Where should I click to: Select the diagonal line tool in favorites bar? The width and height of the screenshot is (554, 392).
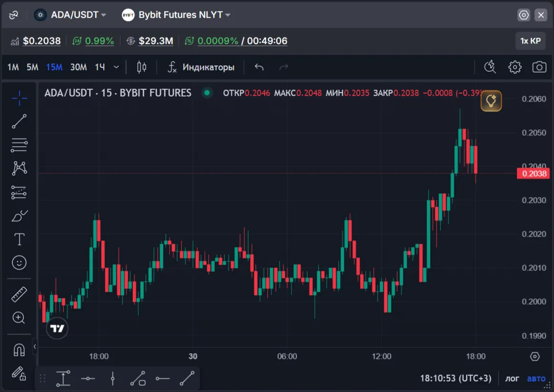187,379
